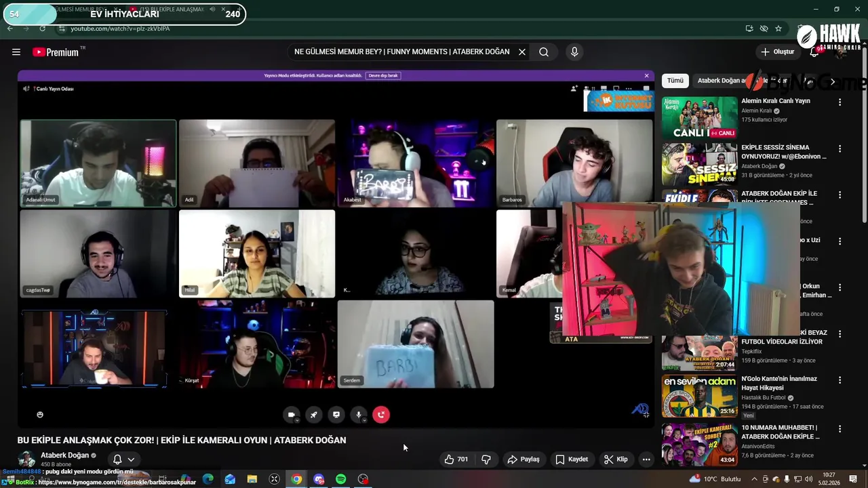Open options for Codenames video suggestion

tap(840, 195)
